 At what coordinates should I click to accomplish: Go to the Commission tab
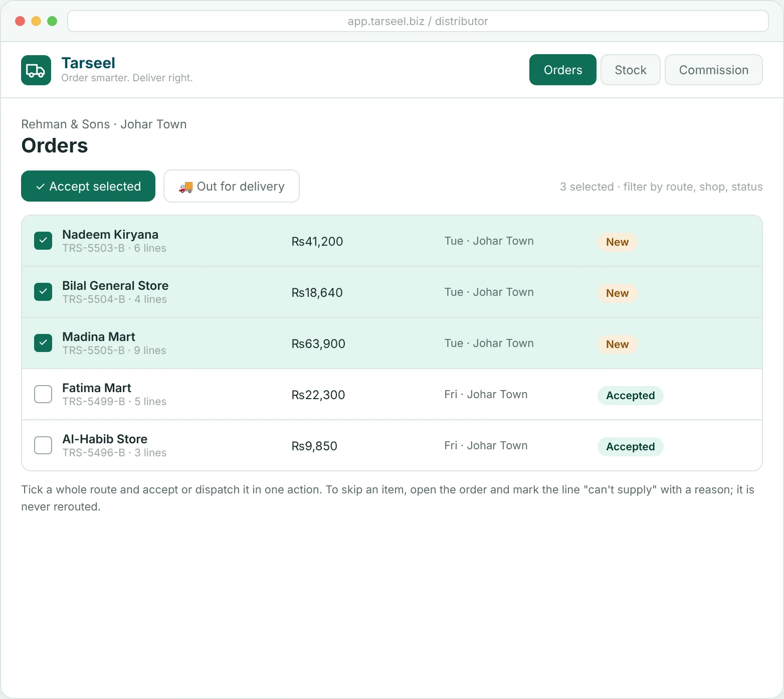click(714, 70)
